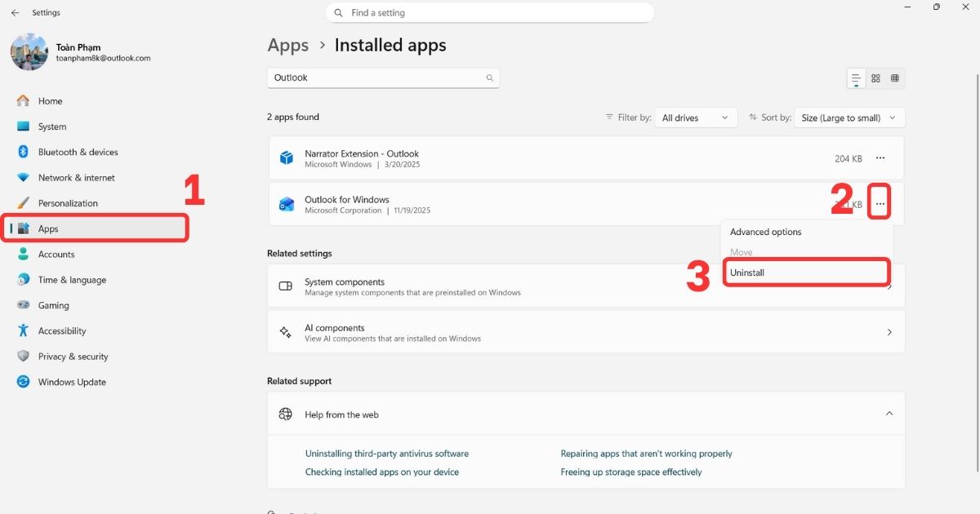Viewport: 980px width, 514px height.
Task: Open the Sort by Size dropdown
Action: pos(849,118)
